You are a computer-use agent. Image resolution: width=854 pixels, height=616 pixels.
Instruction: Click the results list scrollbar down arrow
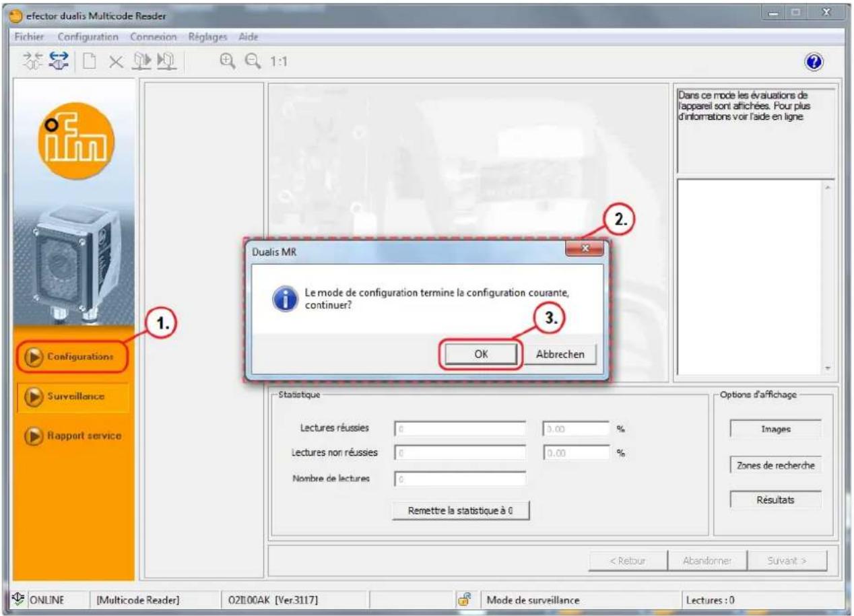[828, 368]
